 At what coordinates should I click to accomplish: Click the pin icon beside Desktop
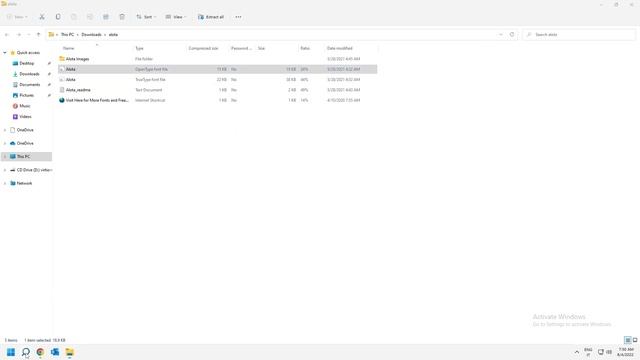(x=49, y=63)
